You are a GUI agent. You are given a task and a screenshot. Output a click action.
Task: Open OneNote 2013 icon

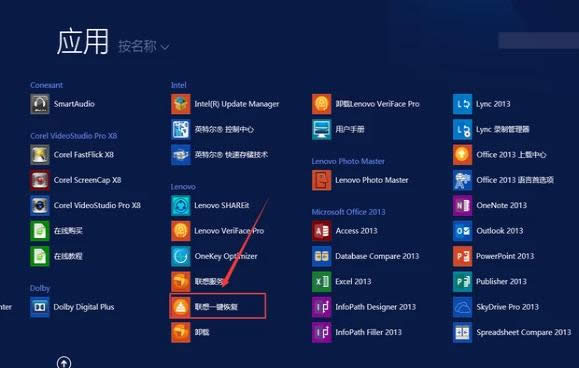coord(462,205)
